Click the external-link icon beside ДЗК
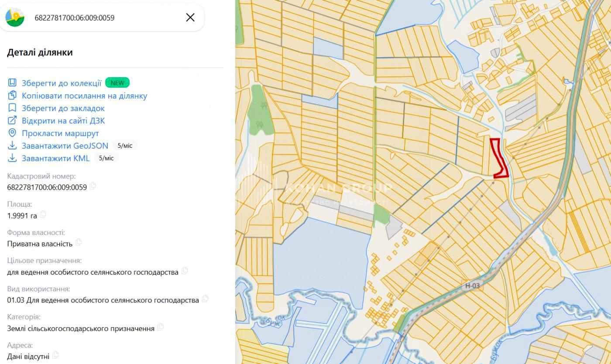 click(x=12, y=121)
